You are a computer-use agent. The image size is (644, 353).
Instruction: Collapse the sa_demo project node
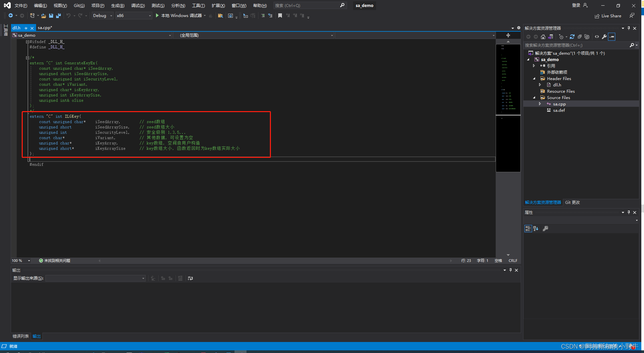tap(528, 60)
